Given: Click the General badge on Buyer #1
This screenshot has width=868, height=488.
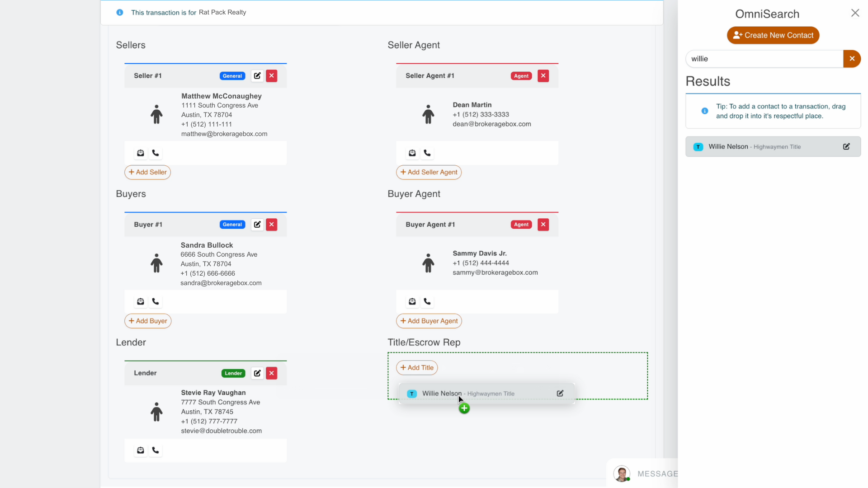Looking at the screenshot, I should pyautogui.click(x=232, y=224).
